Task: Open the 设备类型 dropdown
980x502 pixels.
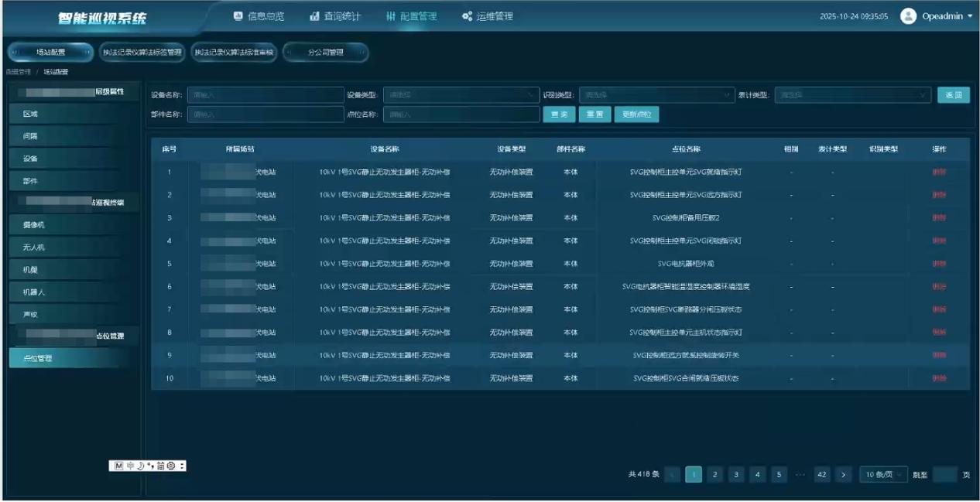Action: click(461, 95)
